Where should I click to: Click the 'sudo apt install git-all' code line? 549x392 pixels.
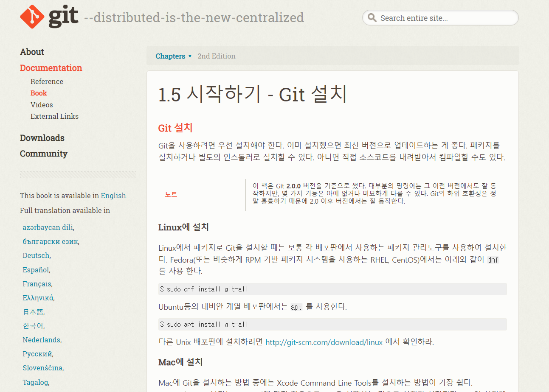pos(332,324)
